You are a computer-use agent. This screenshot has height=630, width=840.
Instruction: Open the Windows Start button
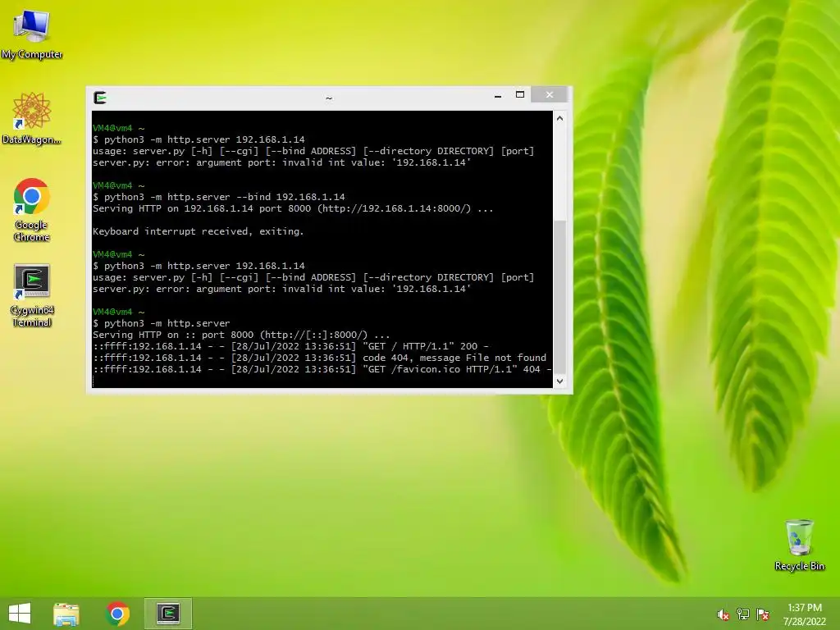click(x=20, y=614)
